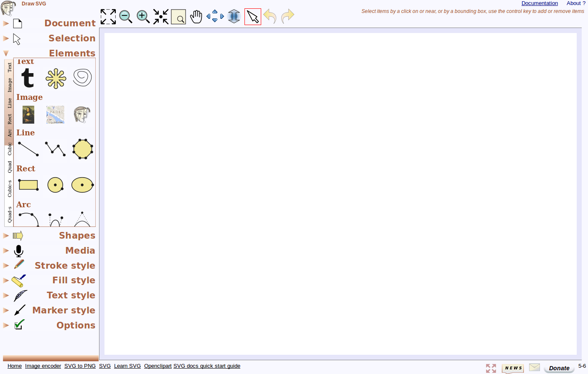The width and height of the screenshot is (588, 374).
Task: Click the redo arrow in the toolbar
Action: 287,17
